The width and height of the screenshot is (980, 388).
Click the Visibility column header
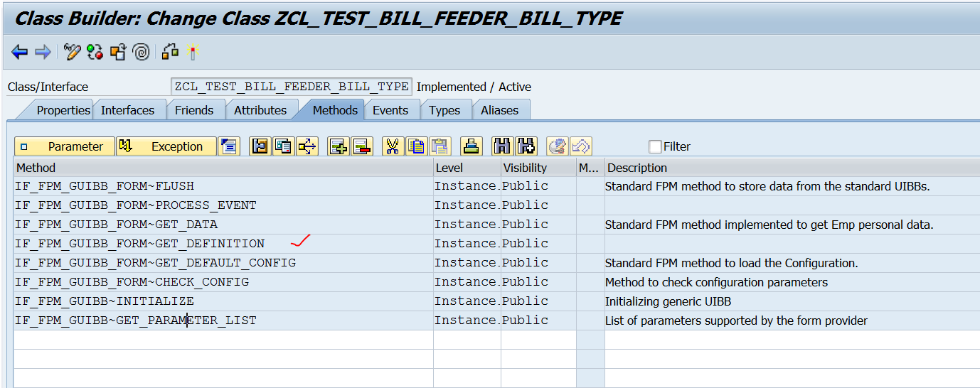[x=538, y=168]
